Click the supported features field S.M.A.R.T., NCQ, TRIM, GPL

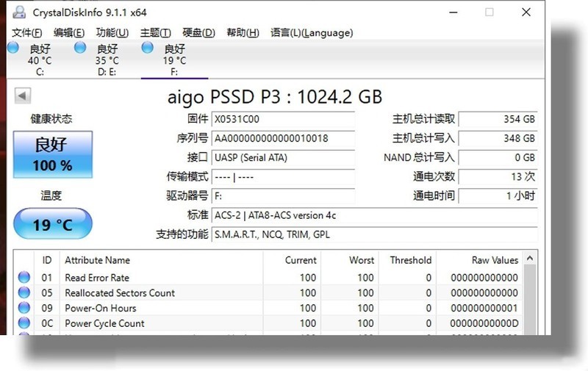tap(375, 234)
